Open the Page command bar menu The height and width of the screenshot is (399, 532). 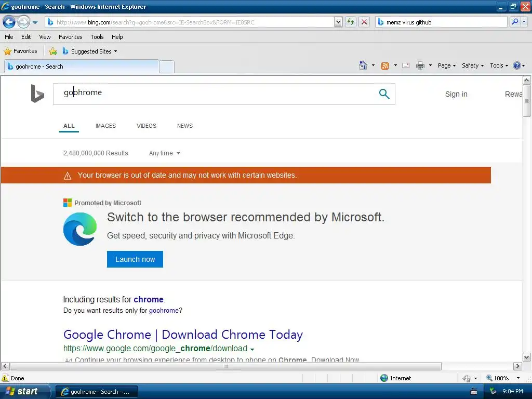[446, 65]
